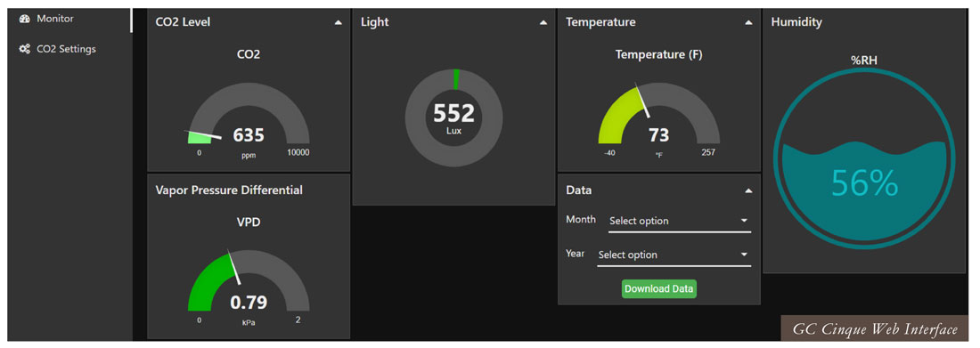Click the CO2 Settings gears icon
This screenshot has width=980, height=348.
point(24,49)
